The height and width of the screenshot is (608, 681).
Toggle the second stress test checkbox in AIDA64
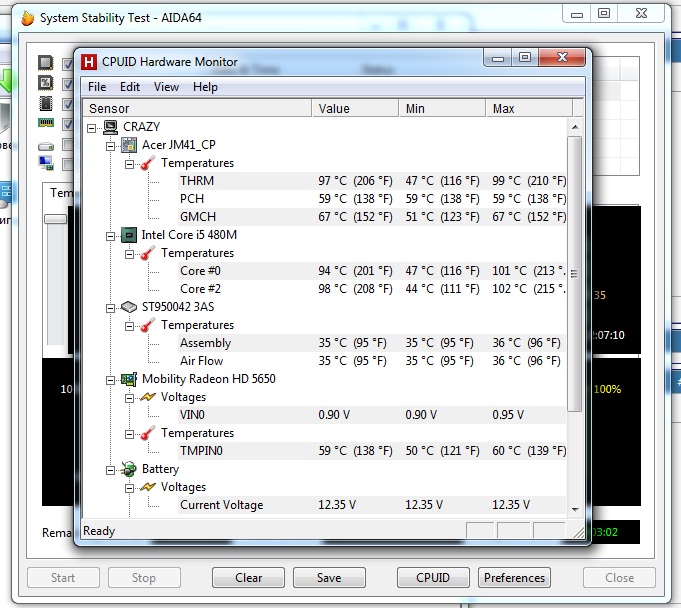[67, 84]
